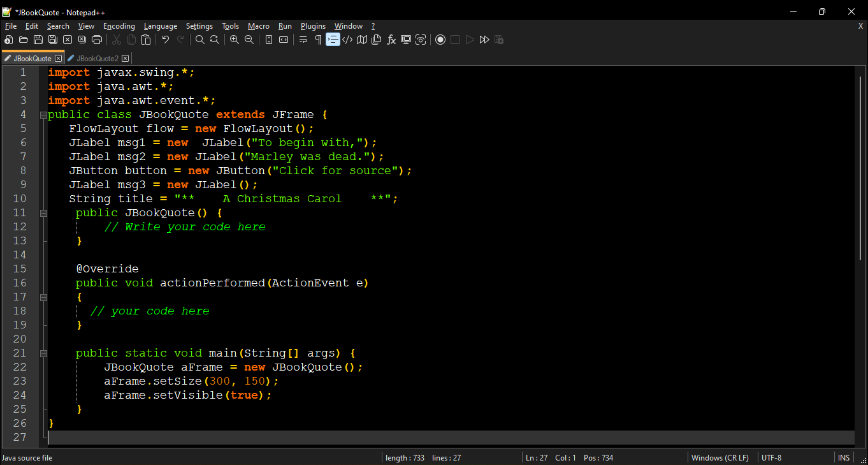The width and height of the screenshot is (868, 465).
Task: Collapse the constructor fold on line 11
Action: tap(43, 213)
